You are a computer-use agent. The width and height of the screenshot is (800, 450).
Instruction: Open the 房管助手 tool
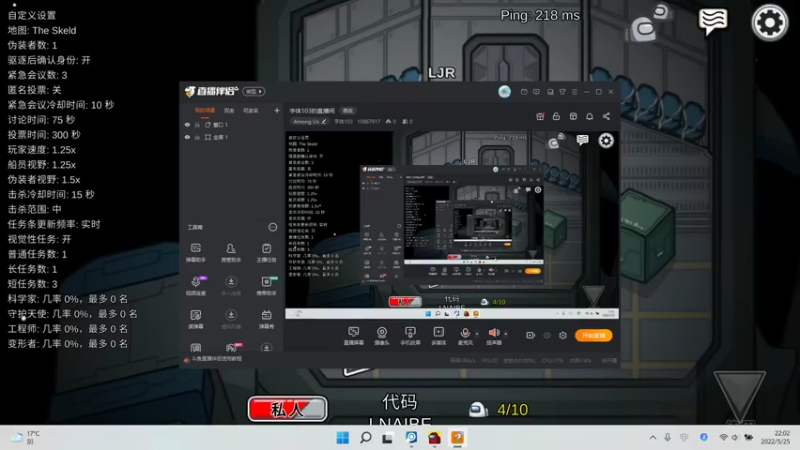[231, 252]
